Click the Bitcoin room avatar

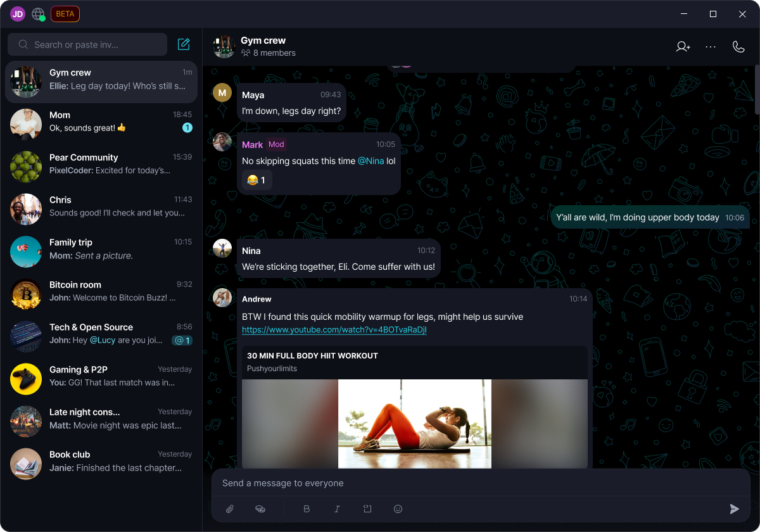click(26, 294)
